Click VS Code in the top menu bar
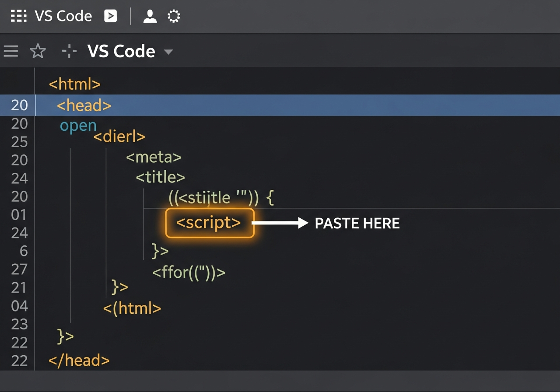The width and height of the screenshot is (560, 392). pyautogui.click(x=63, y=16)
